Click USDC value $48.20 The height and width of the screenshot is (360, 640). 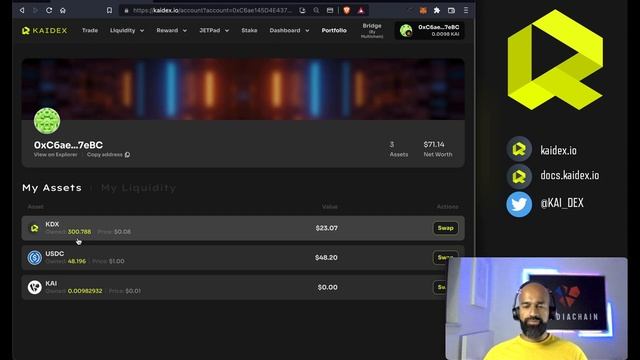tap(326, 258)
